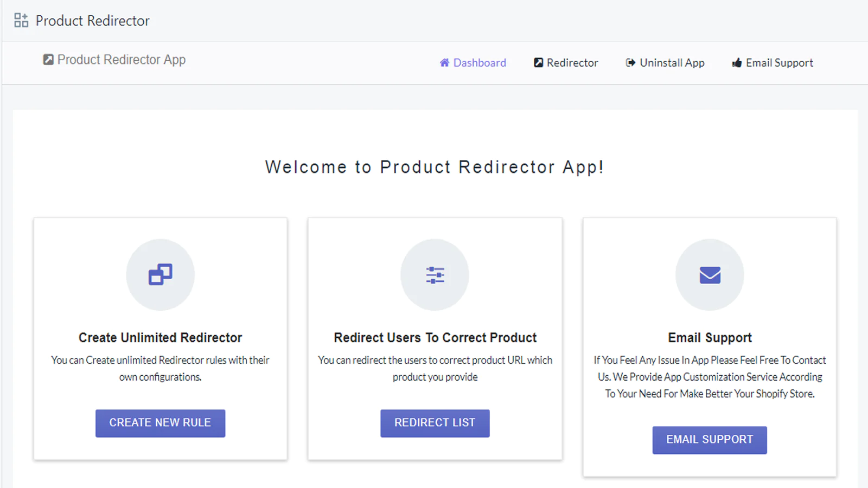
Task: Select the sliders icon above Redirect Users heading
Action: pos(435,275)
